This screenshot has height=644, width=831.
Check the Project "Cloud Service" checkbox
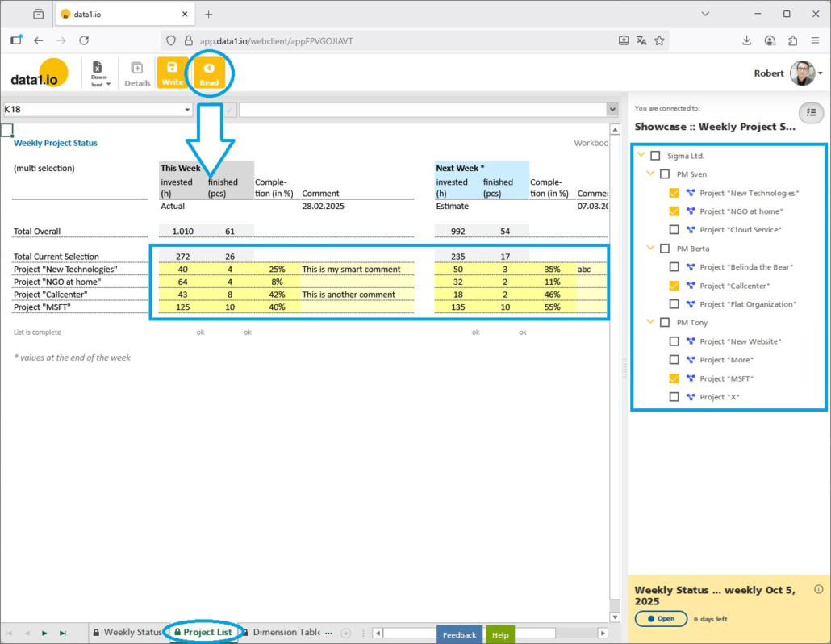pyautogui.click(x=674, y=230)
